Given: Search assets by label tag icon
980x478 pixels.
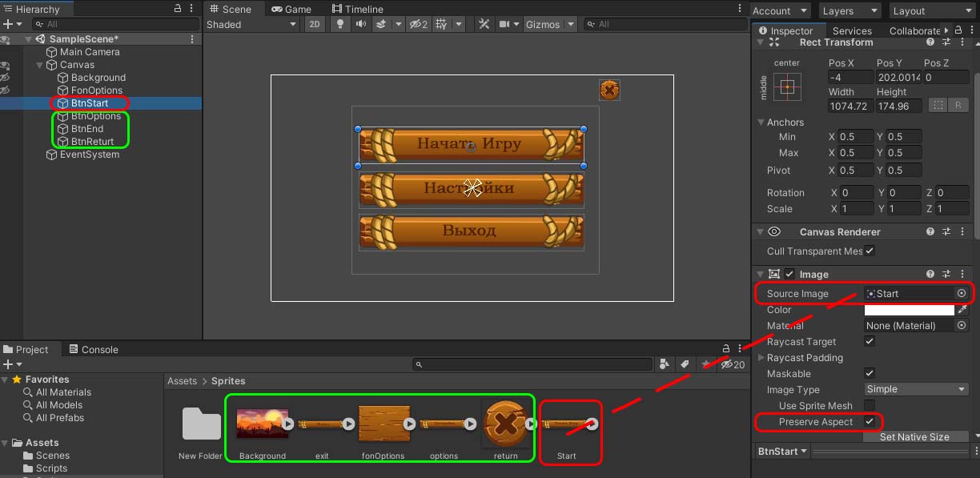Looking at the screenshot, I should (685, 364).
